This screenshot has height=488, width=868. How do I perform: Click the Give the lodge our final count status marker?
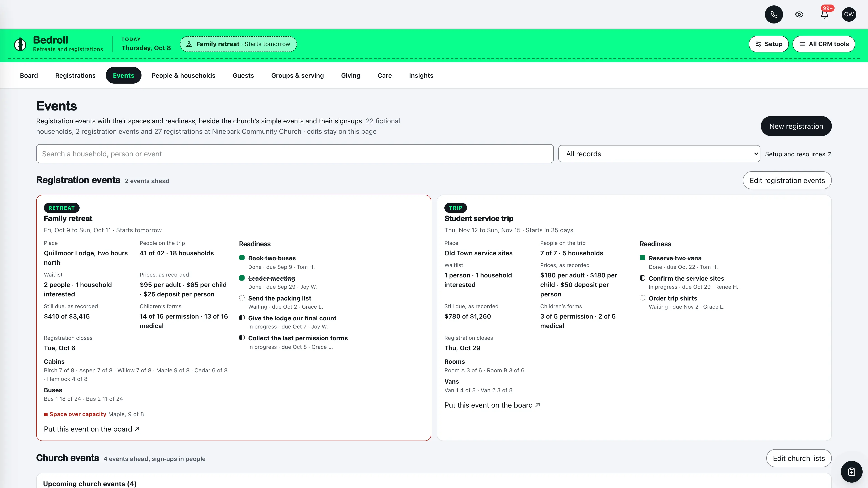(242, 318)
